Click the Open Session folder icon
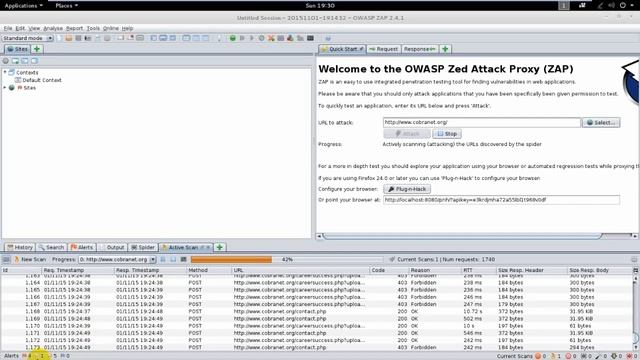Viewport: 640px width, 360px height. (x=69, y=38)
